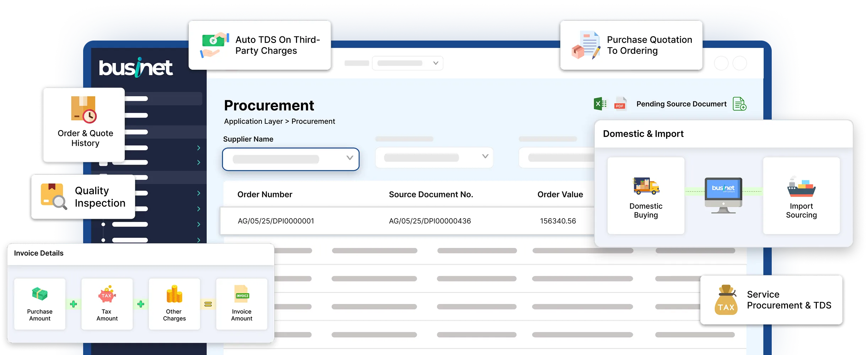The image size is (868, 355).
Task: Click the Auto TDS money-in-hand icon
Action: pyautogui.click(x=215, y=45)
